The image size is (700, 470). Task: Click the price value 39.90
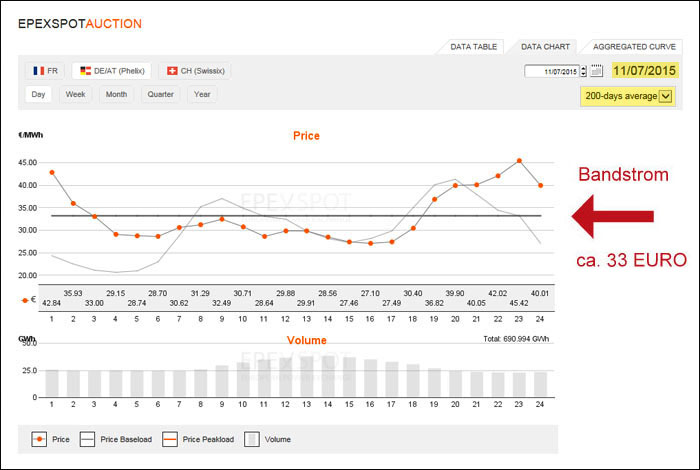[455, 293]
